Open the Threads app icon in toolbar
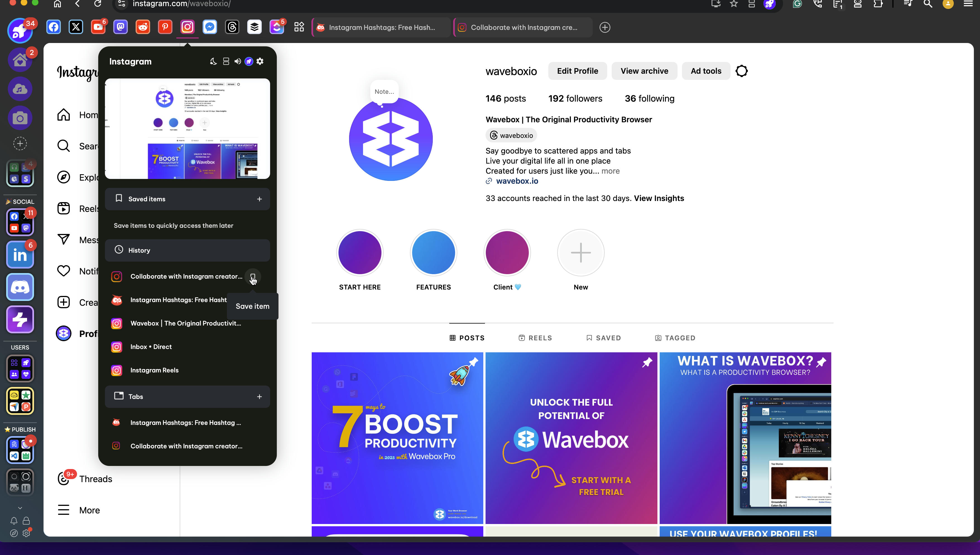This screenshot has width=980, height=555. (232, 27)
